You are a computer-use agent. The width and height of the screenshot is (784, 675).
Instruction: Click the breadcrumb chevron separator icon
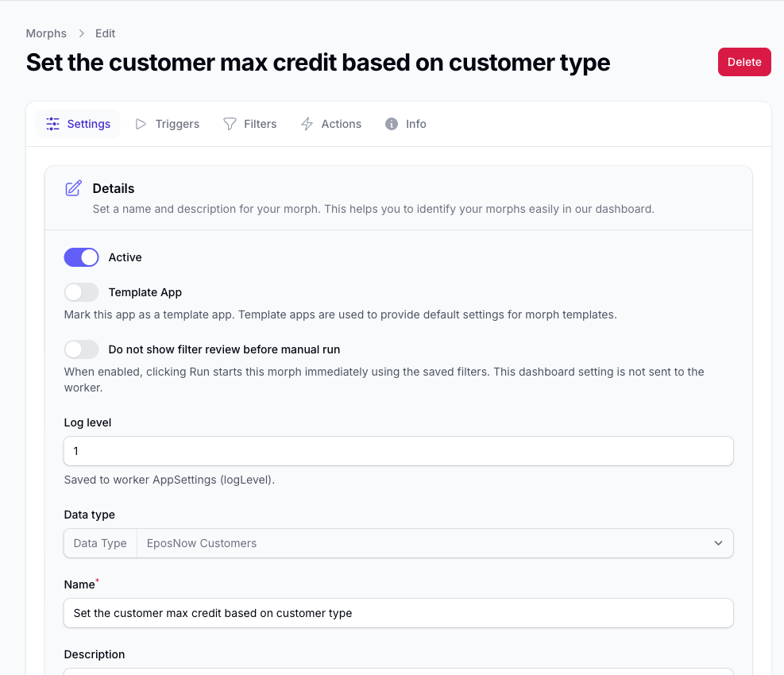(81, 33)
